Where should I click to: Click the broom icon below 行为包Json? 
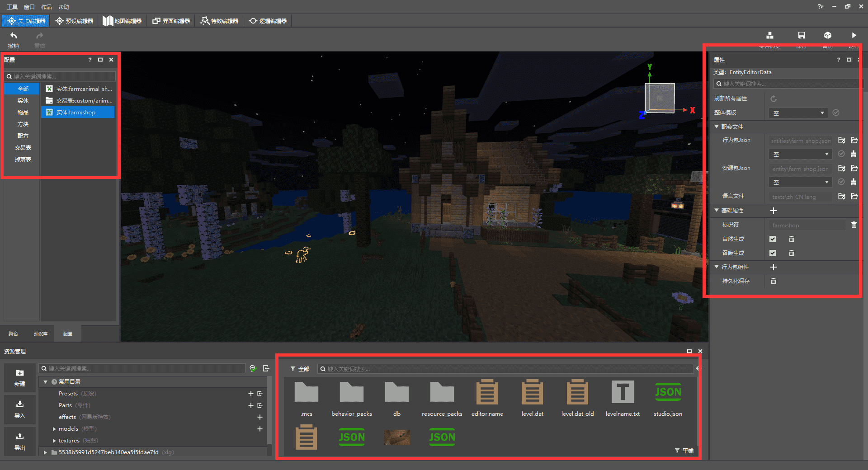pyautogui.click(x=854, y=154)
